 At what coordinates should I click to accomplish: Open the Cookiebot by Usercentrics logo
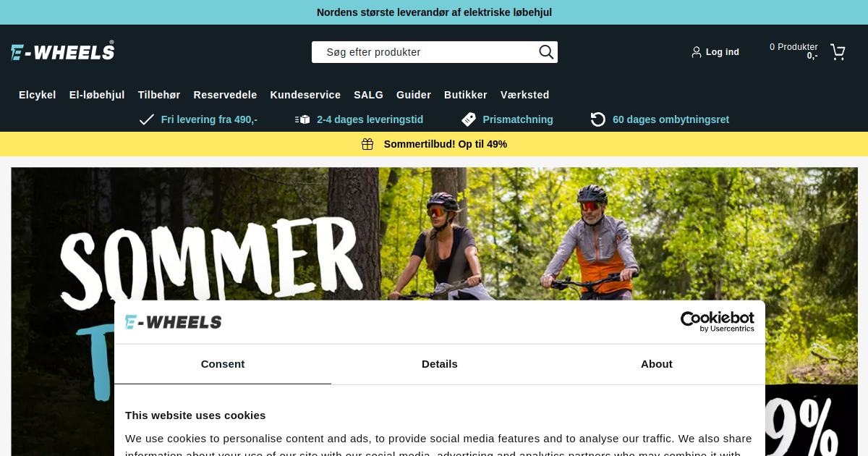coord(717,321)
